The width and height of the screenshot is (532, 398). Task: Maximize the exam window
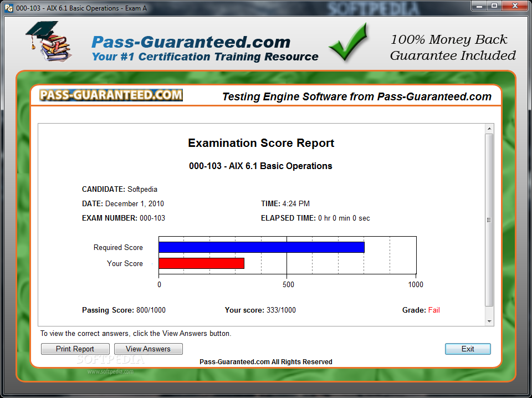point(494,6)
